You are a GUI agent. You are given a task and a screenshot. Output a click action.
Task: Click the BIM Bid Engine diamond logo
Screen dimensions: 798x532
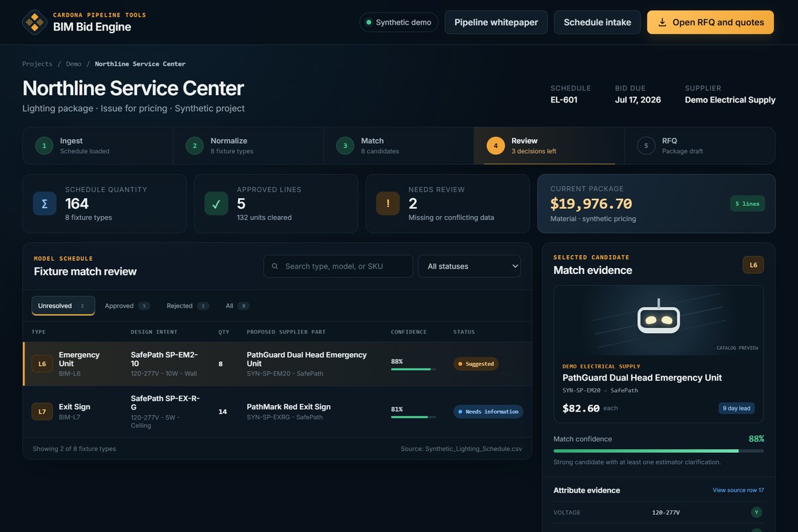(35, 22)
